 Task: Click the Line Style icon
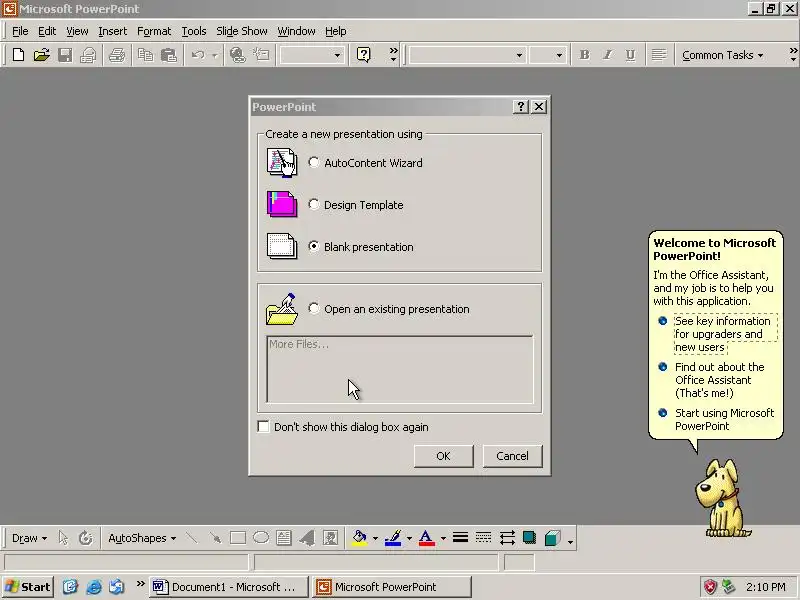460,538
